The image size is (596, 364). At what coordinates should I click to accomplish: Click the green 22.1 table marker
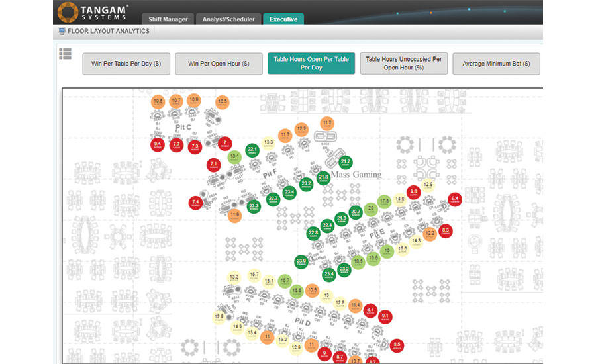coord(252,150)
